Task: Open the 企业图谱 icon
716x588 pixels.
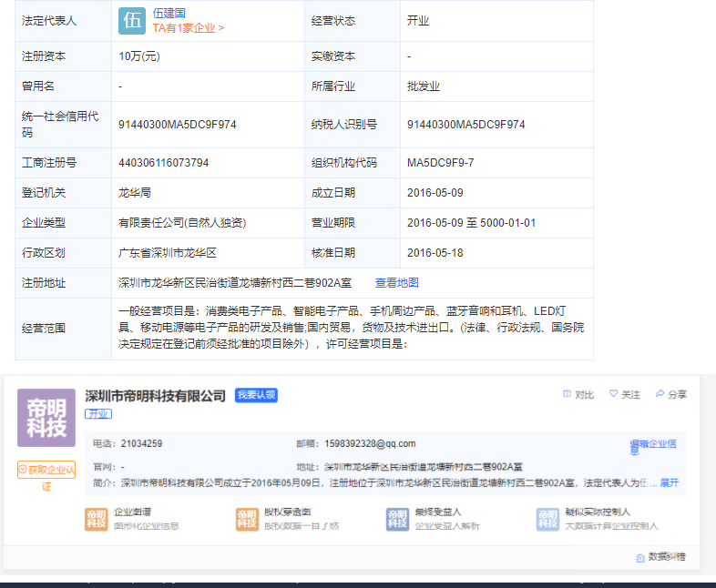Action: pyautogui.click(x=97, y=519)
